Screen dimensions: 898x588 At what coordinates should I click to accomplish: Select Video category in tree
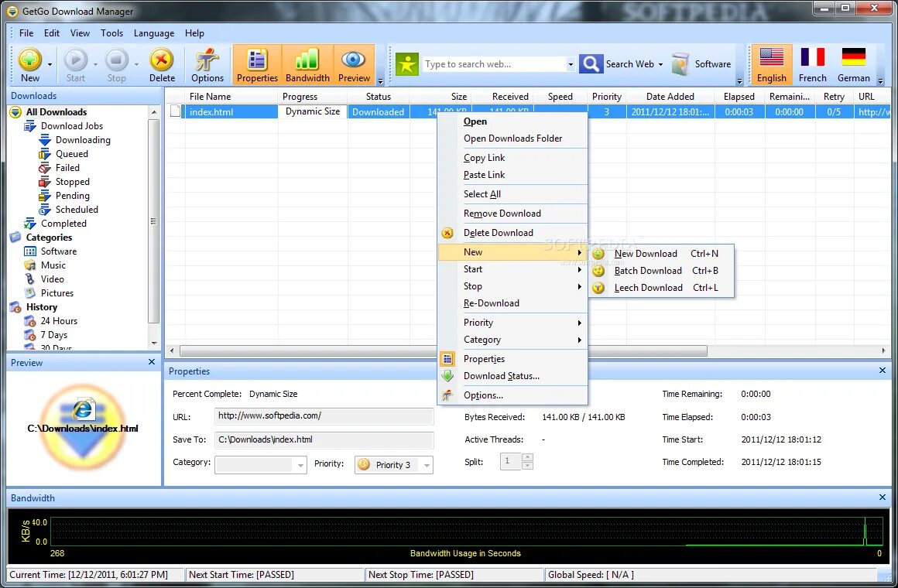tap(52, 279)
